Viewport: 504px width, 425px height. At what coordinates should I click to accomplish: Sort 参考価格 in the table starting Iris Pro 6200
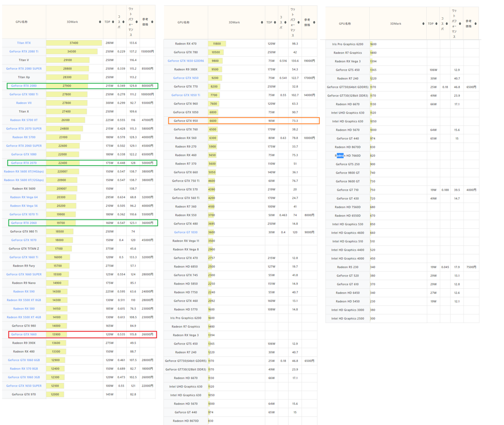[x=475, y=24]
